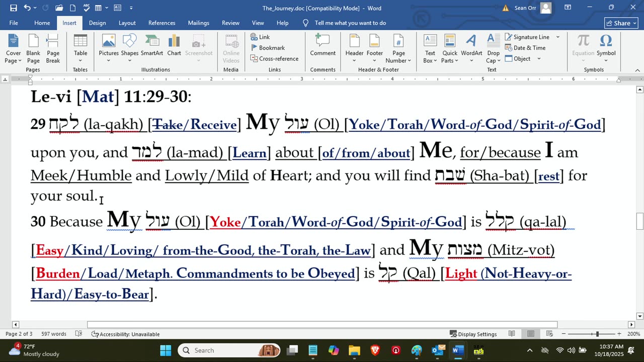The height and width of the screenshot is (362, 644).
Task: Click the 200% zoom level
Action: (633, 334)
